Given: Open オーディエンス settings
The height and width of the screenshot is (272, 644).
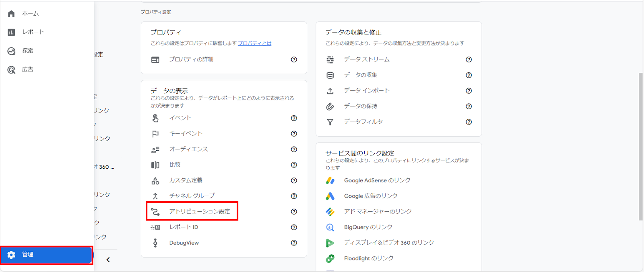Looking at the screenshot, I should pos(188,149).
